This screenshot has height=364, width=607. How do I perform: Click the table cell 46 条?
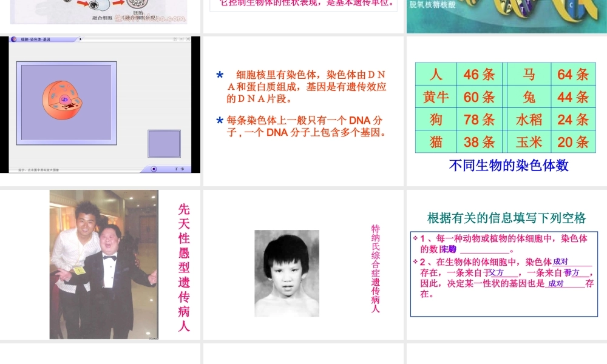tap(480, 74)
